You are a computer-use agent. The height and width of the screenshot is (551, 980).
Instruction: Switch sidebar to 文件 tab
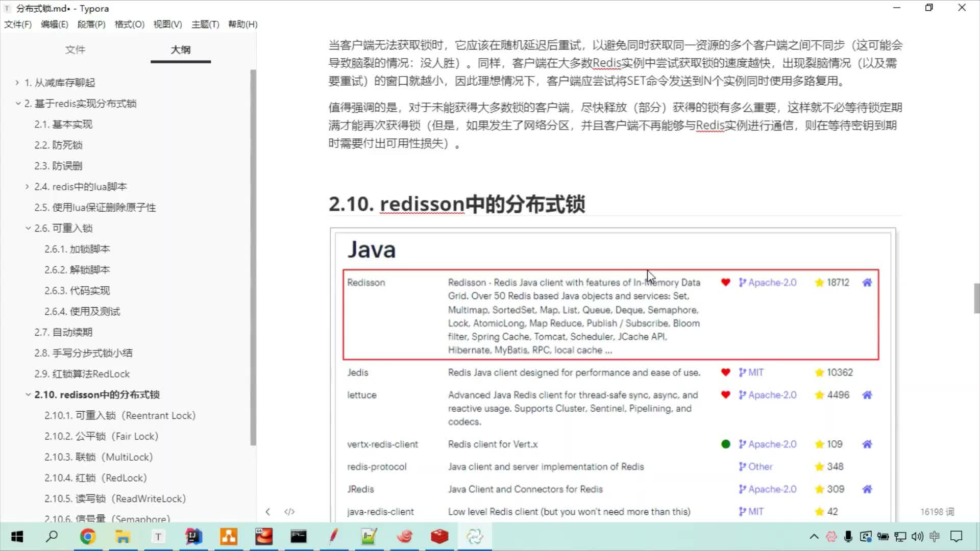pyautogui.click(x=75, y=49)
